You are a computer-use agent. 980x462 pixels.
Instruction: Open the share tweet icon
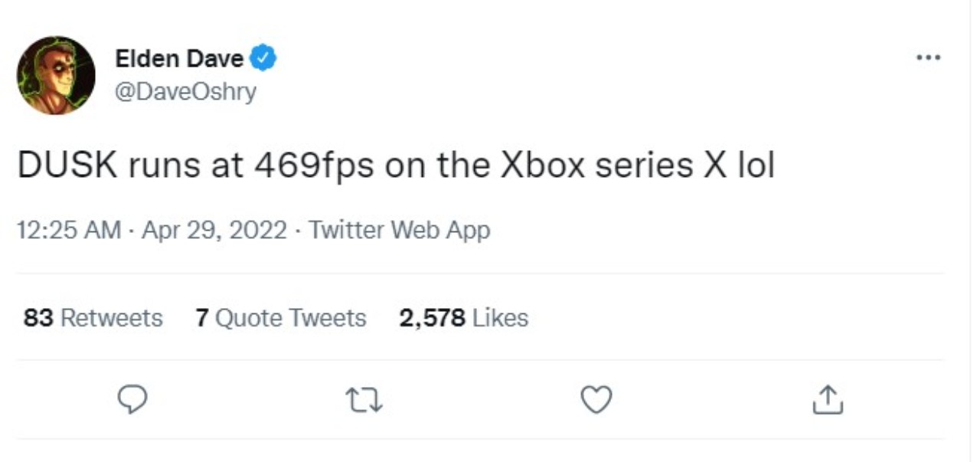click(828, 399)
